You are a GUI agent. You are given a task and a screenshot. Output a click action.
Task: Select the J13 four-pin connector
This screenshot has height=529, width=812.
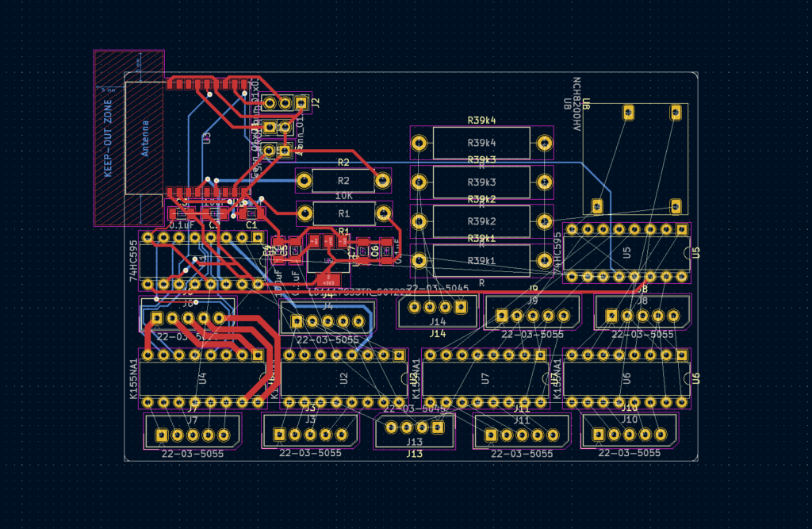pyautogui.click(x=414, y=428)
